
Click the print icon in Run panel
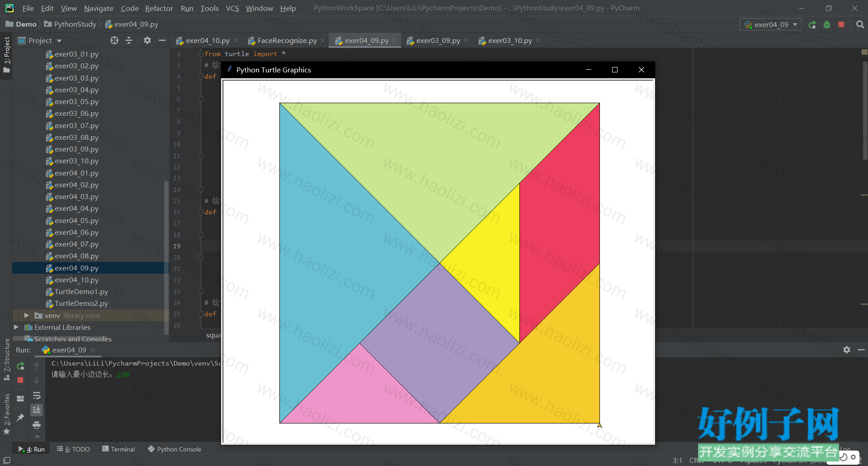coord(37,425)
